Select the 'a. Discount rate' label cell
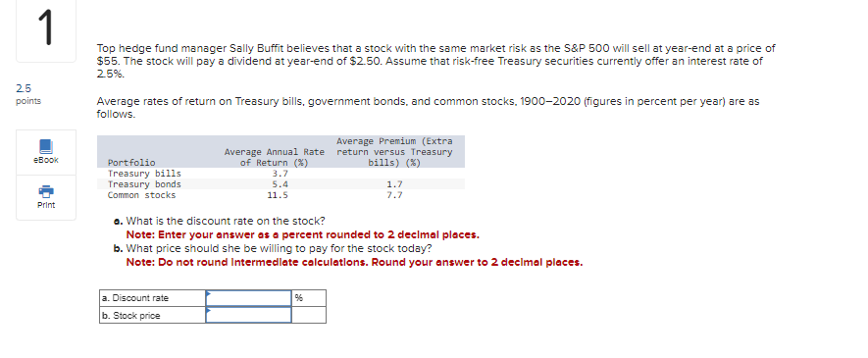 pos(153,298)
